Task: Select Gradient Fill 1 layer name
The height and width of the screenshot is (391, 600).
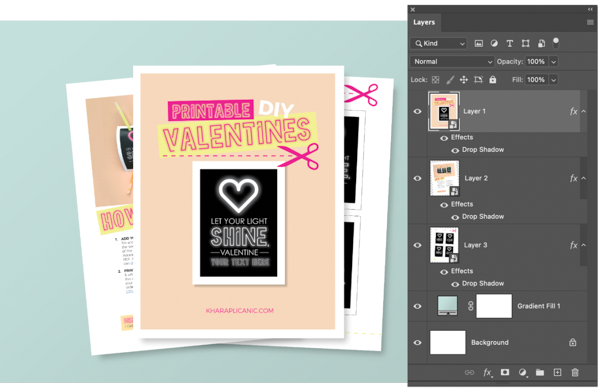Action: [539, 306]
